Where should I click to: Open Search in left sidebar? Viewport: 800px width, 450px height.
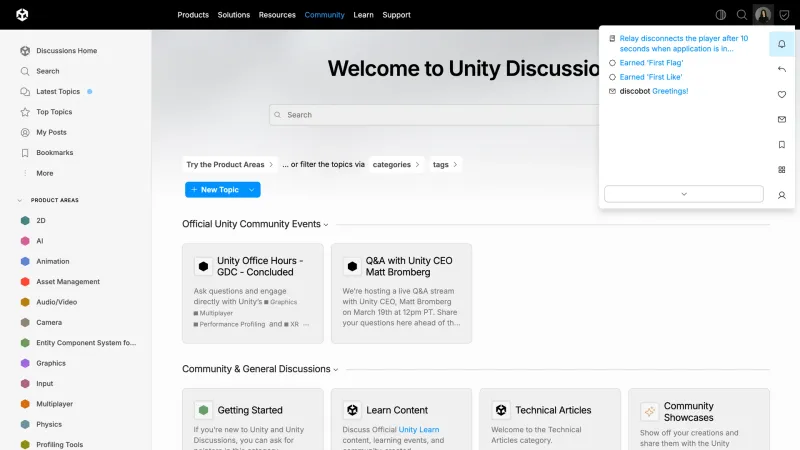pyautogui.click(x=47, y=71)
